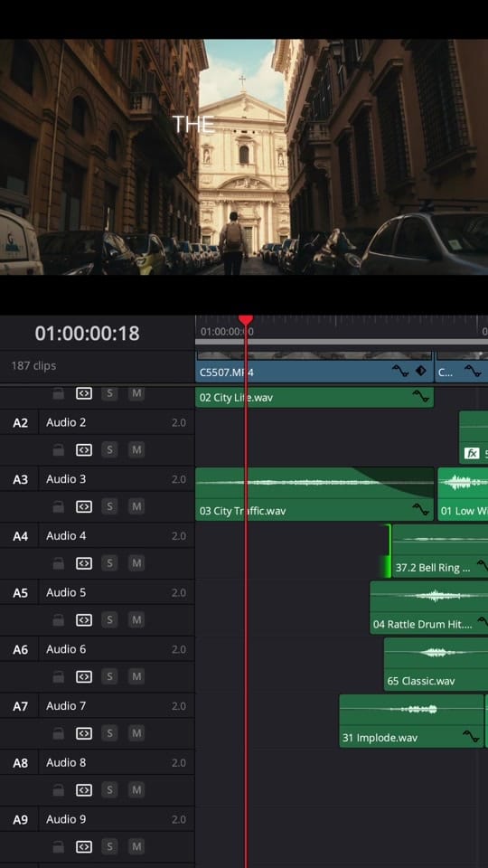The image size is (488, 868).
Task: Toggle auto track selector on Audio 9
Action: pos(83,846)
